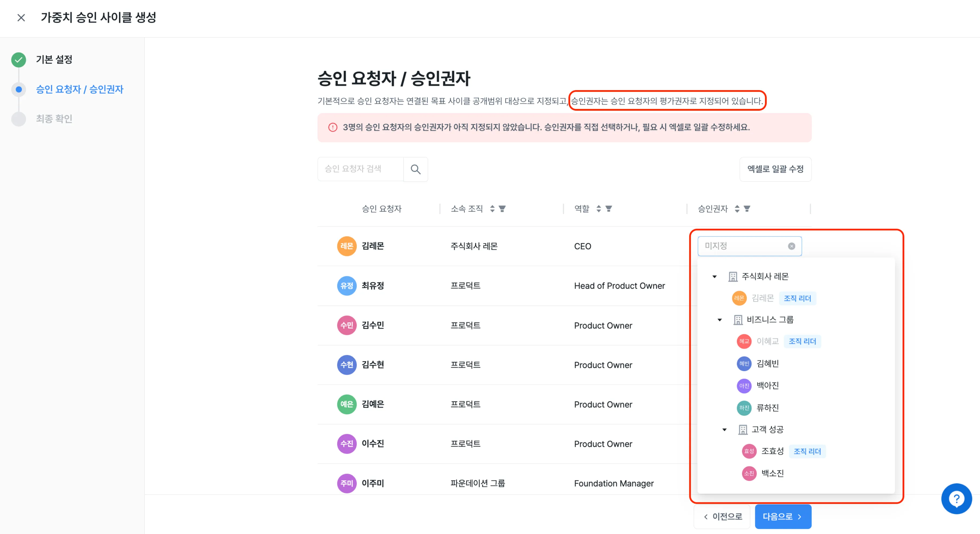Close the cycle creation page with the X icon
This screenshot has width=980, height=534.
tap(21, 18)
